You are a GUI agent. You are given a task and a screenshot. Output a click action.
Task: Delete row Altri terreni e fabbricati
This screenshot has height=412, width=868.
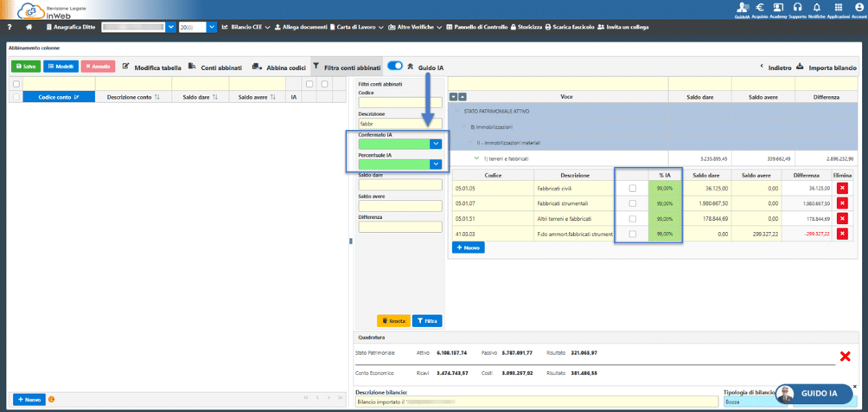click(843, 219)
